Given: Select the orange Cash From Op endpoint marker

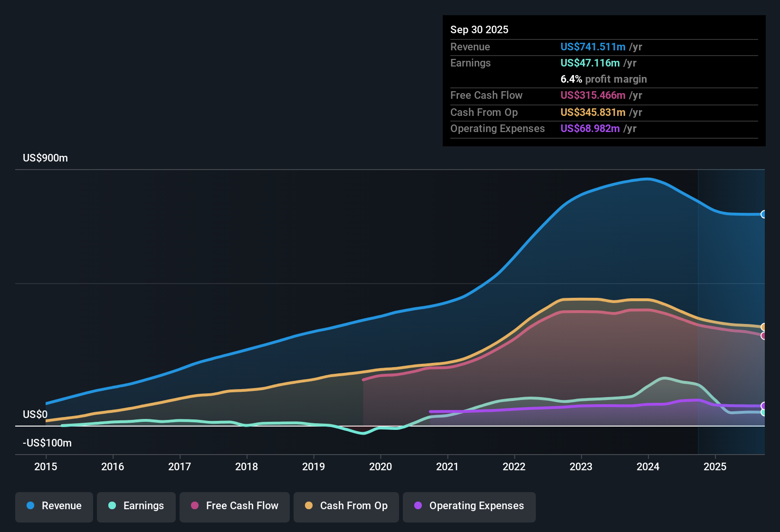Looking at the screenshot, I should pos(764,326).
